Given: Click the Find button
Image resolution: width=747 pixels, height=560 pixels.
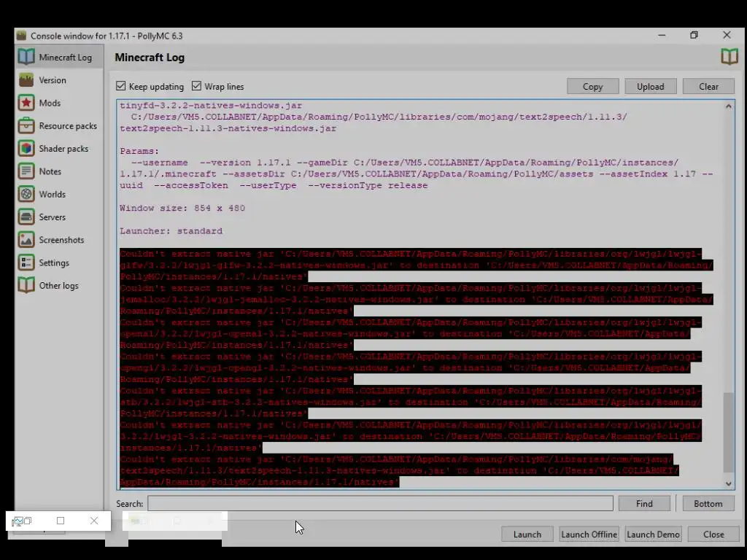Looking at the screenshot, I should point(644,504).
